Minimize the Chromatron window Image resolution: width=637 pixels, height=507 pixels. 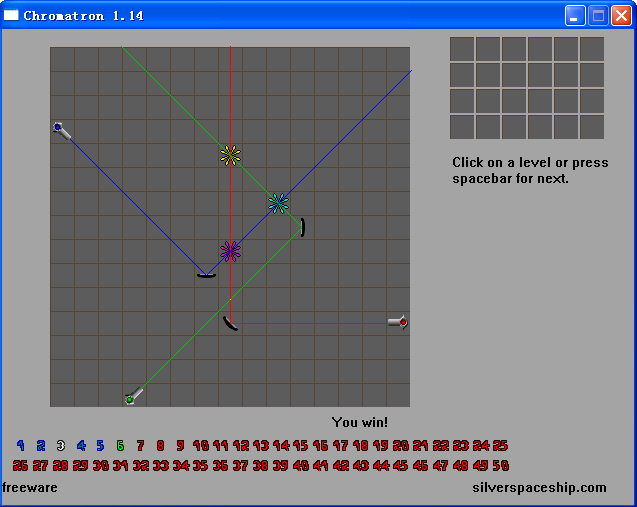pyautogui.click(x=575, y=16)
